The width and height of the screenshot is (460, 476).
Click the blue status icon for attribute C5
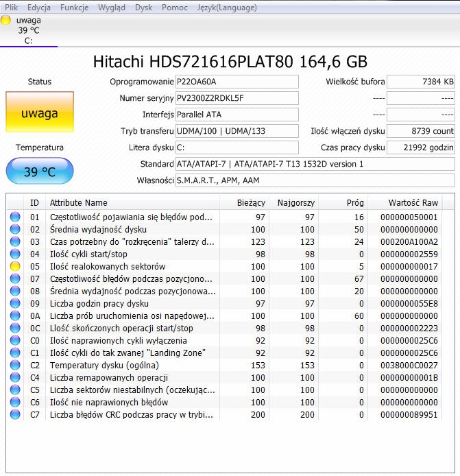[x=15, y=390]
